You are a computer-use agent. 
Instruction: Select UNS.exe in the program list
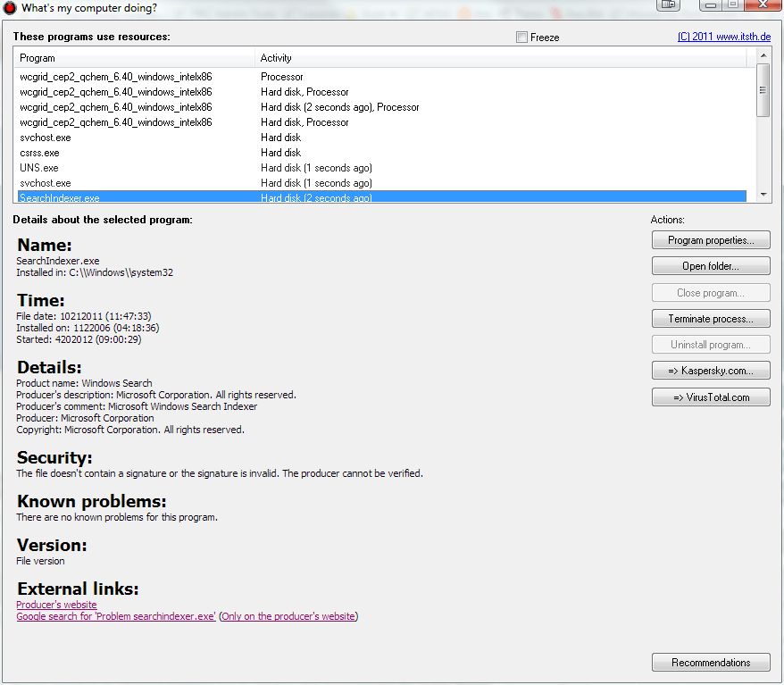pyautogui.click(x=38, y=168)
